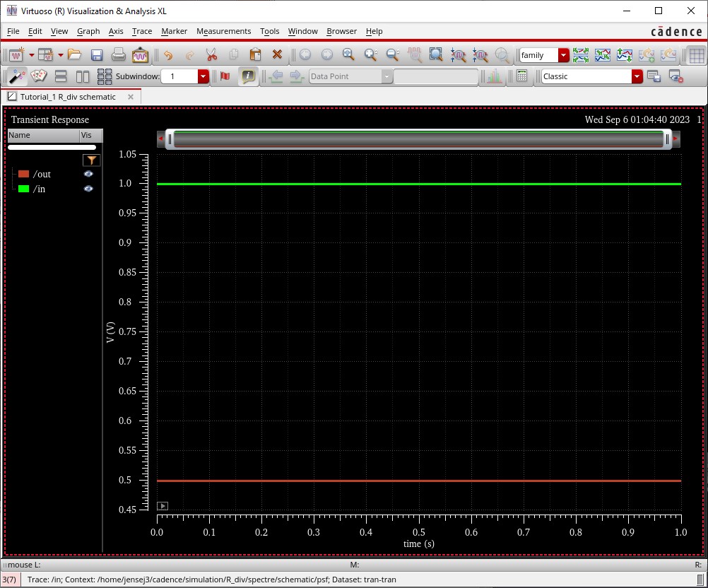The height and width of the screenshot is (588, 708).
Task: Open the Trace menu
Action: 142,31
